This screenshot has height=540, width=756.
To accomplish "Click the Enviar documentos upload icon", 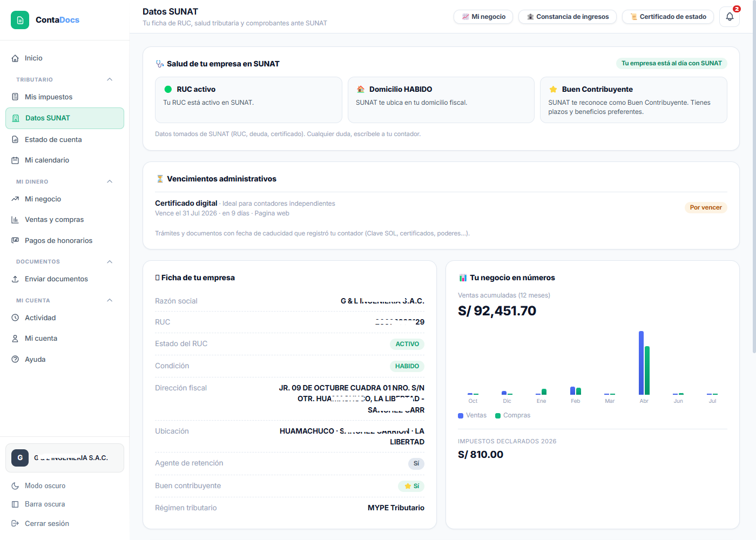I will tap(15, 279).
